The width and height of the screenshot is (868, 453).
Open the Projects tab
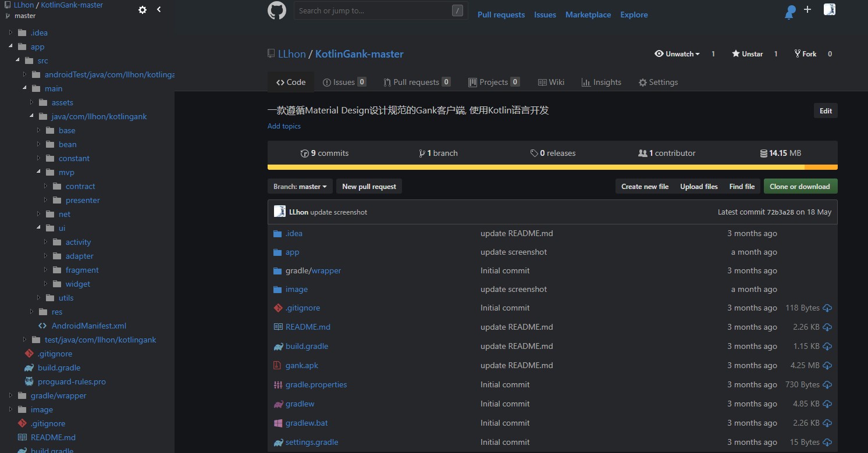494,82
